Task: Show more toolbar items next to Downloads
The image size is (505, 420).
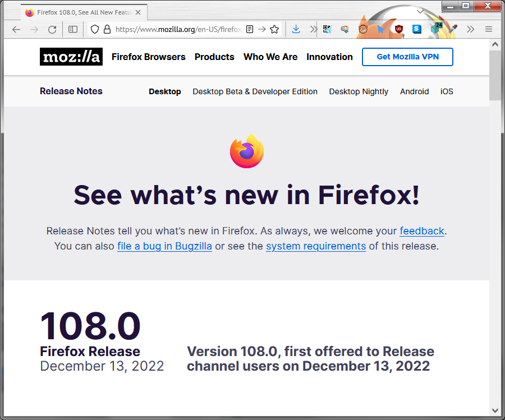Action: pyautogui.click(x=313, y=29)
